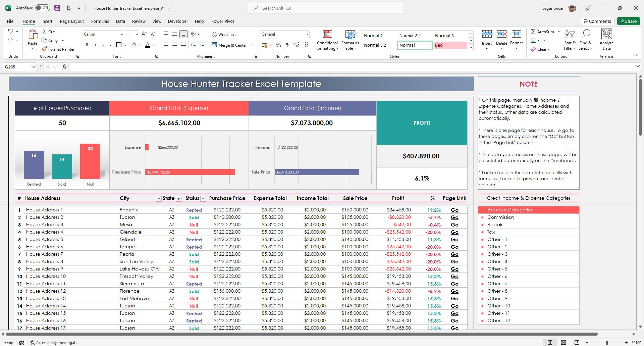644x346 pixels.
Task: Toggle bold formatting
Action: coord(87,45)
